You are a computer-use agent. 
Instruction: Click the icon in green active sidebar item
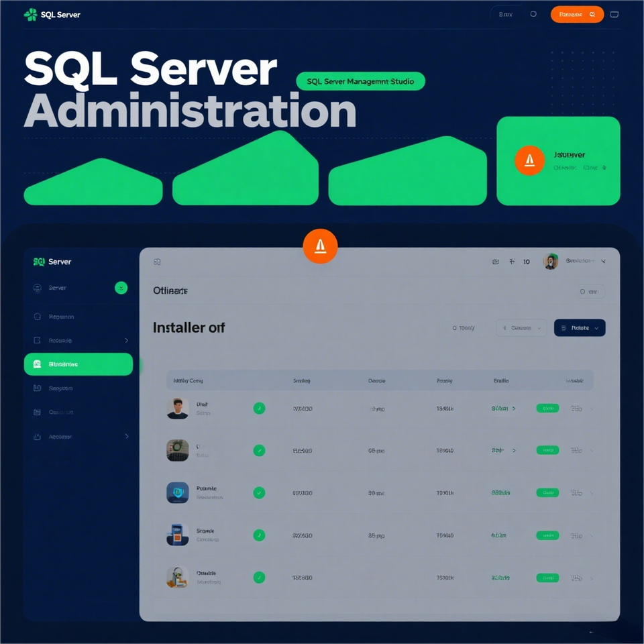[x=37, y=364]
